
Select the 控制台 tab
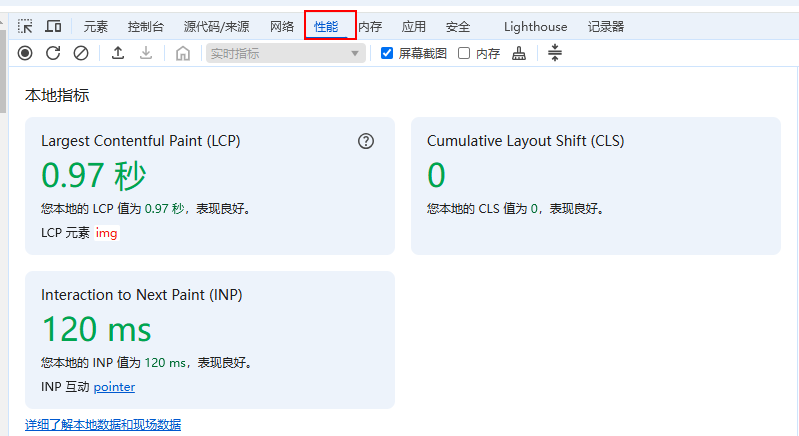tap(146, 27)
